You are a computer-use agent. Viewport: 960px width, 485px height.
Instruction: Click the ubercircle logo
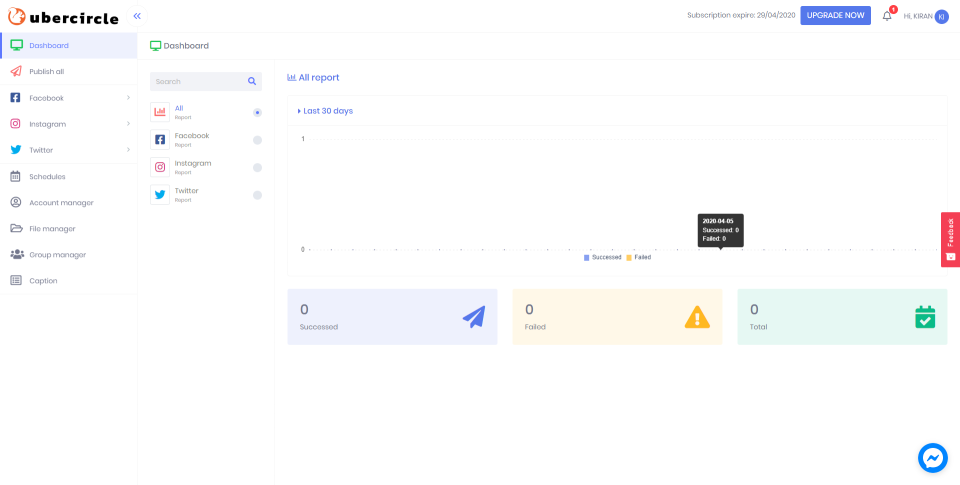point(63,17)
